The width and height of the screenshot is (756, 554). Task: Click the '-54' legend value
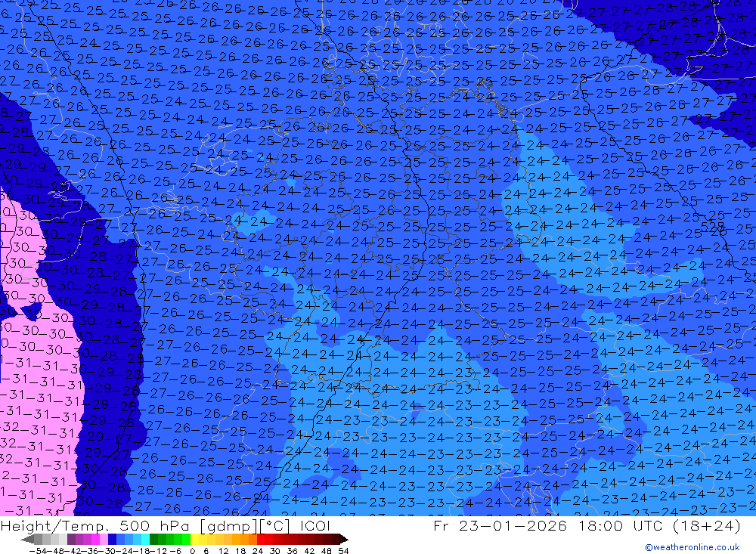click(x=38, y=551)
